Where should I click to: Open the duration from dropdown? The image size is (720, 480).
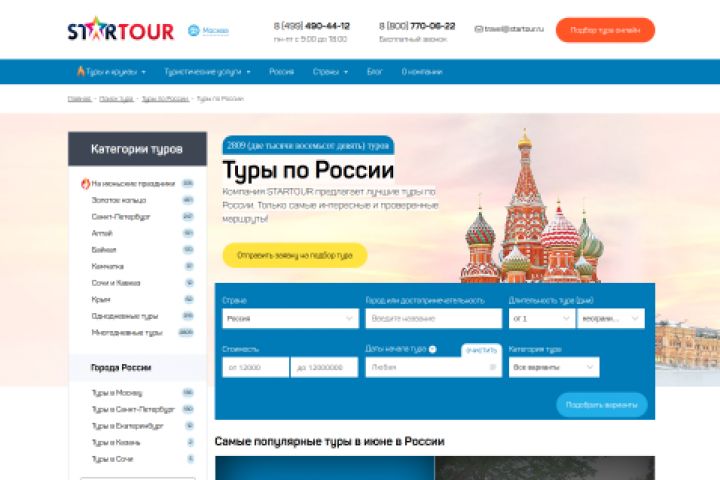tap(541, 318)
